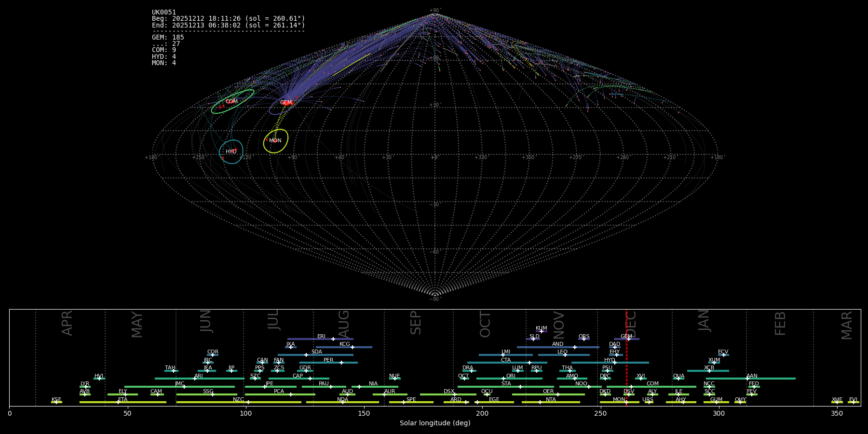
Task: Click the ORI shower peak marker
Action: (x=503, y=379)
